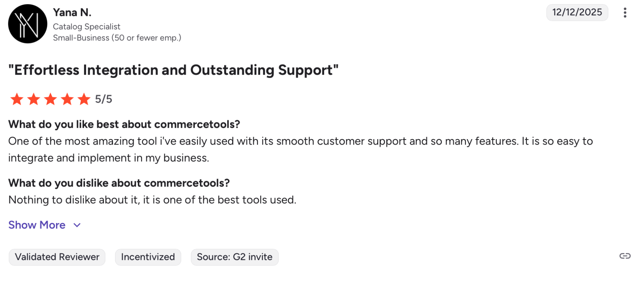This screenshot has height=281, width=644.
Task: Click the third rating star
Action: point(50,99)
